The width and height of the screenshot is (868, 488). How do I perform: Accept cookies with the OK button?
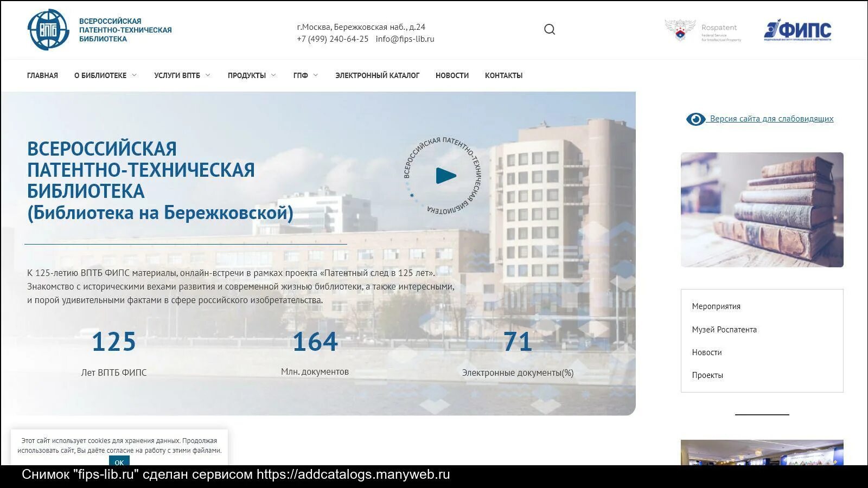(x=119, y=461)
